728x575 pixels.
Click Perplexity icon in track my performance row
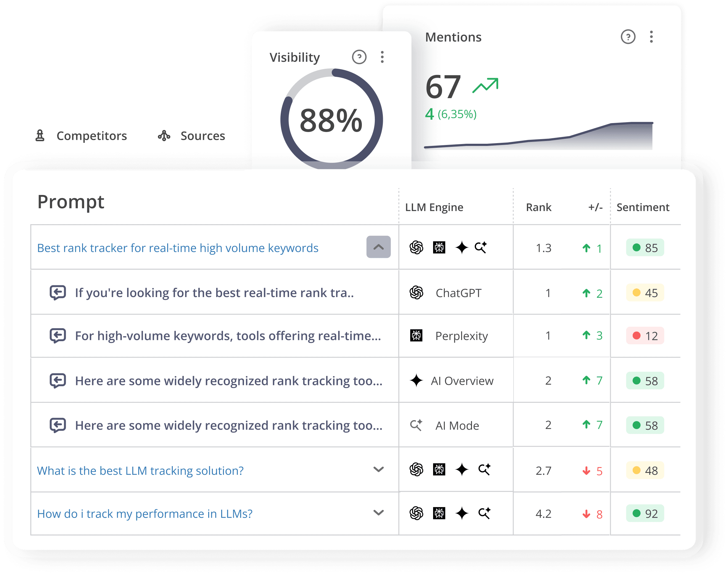pyautogui.click(x=439, y=513)
